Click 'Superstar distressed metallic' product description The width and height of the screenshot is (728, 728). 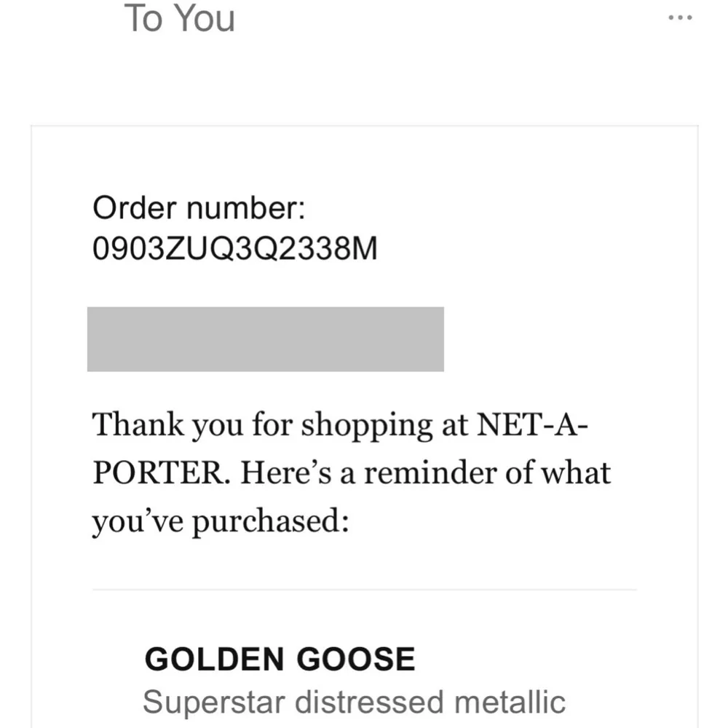tap(354, 703)
